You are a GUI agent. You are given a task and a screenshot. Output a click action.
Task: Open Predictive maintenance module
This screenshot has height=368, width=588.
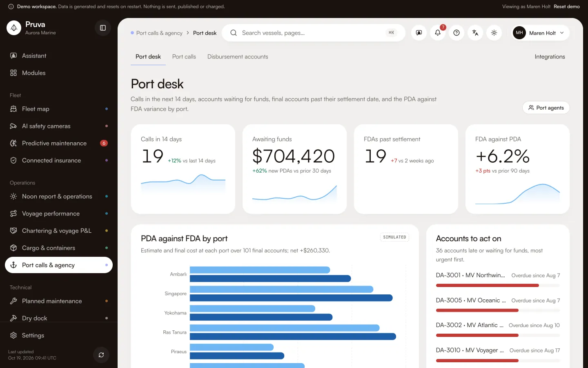click(59, 143)
